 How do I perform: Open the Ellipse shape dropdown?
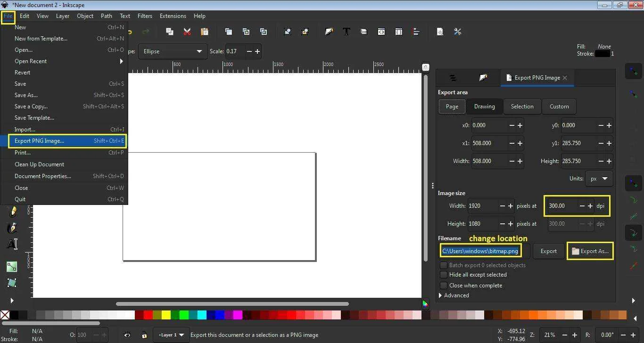[173, 51]
